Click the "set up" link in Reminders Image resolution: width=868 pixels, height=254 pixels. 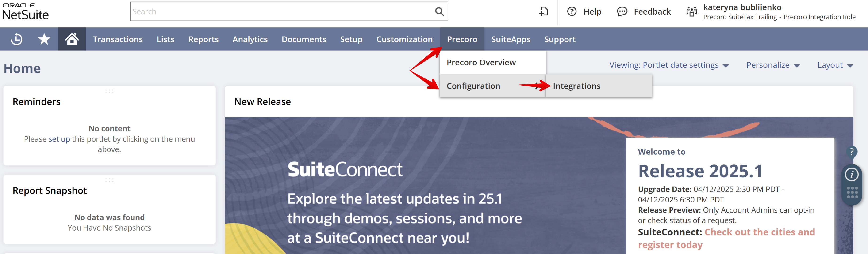click(x=59, y=139)
